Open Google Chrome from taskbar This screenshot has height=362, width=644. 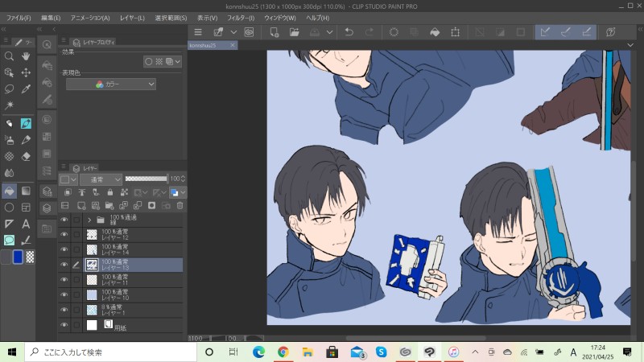(x=283, y=352)
